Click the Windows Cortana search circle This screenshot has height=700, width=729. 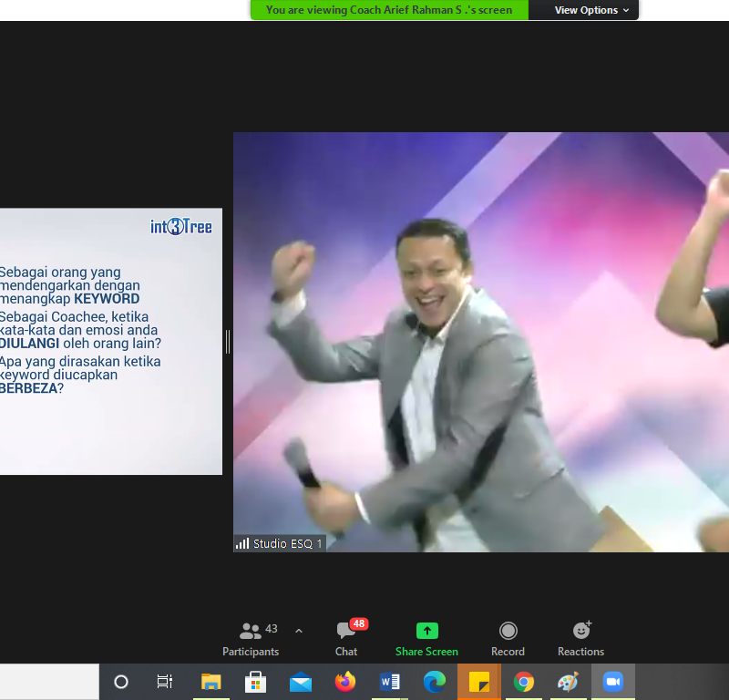pyautogui.click(x=121, y=682)
